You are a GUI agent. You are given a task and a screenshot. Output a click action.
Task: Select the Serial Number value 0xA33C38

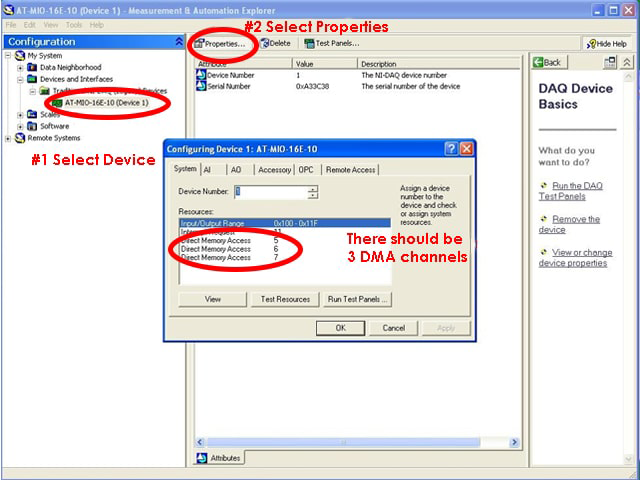[x=313, y=86]
